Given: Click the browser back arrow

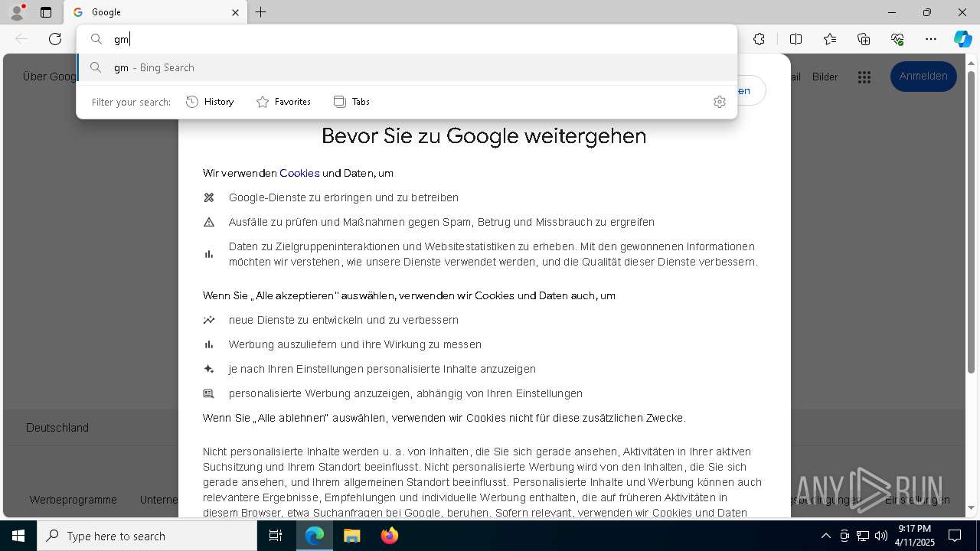Looking at the screenshot, I should (21, 39).
